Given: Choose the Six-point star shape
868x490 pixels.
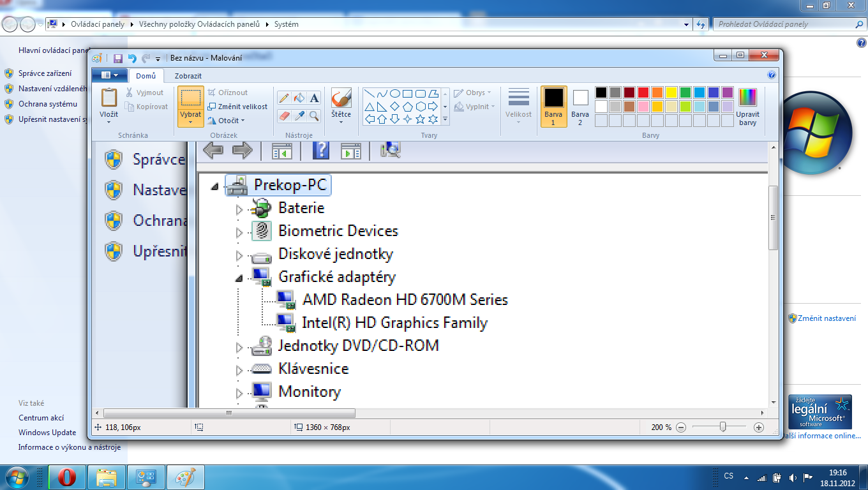Looking at the screenshot, I should pos(433,119).
